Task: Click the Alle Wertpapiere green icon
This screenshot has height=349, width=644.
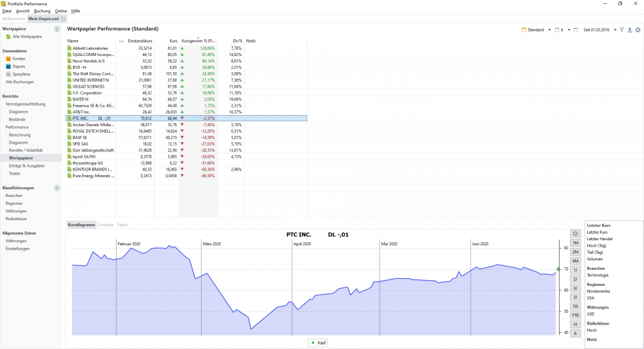Action: [x=8, y=37]
